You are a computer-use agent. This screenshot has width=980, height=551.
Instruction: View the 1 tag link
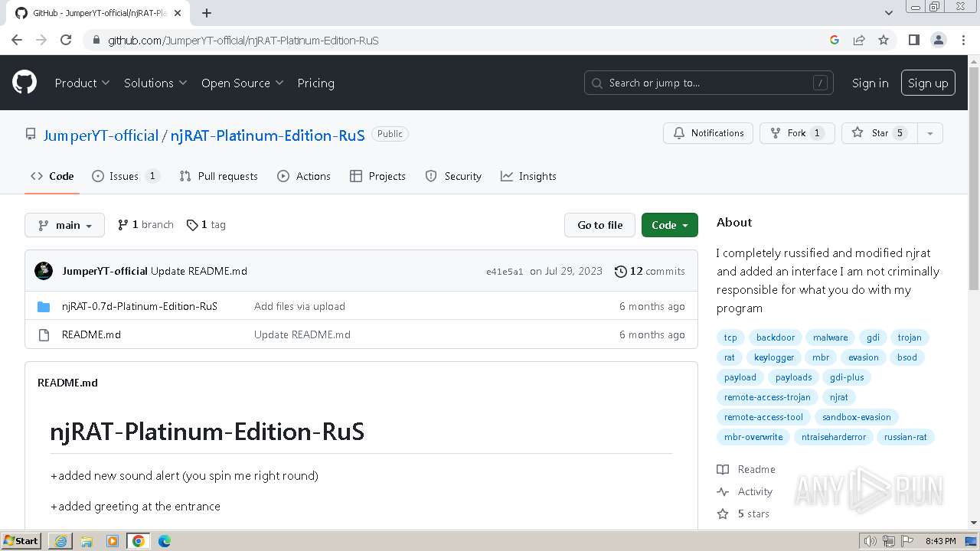(206, 225)
